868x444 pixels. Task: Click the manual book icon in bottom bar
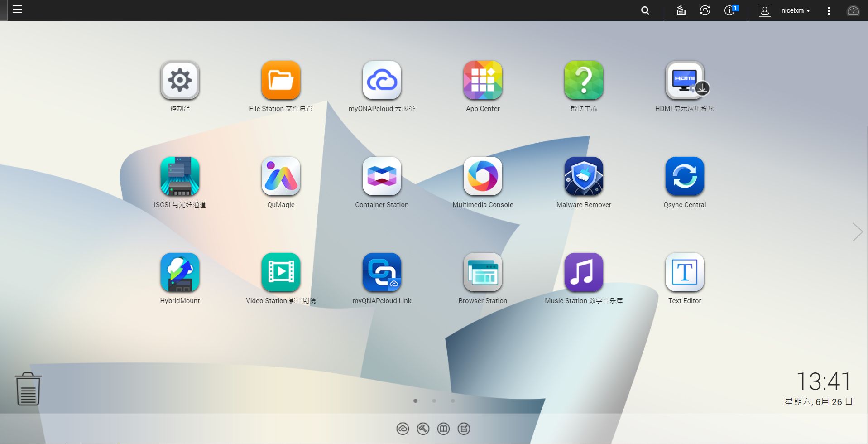point(443,429)
